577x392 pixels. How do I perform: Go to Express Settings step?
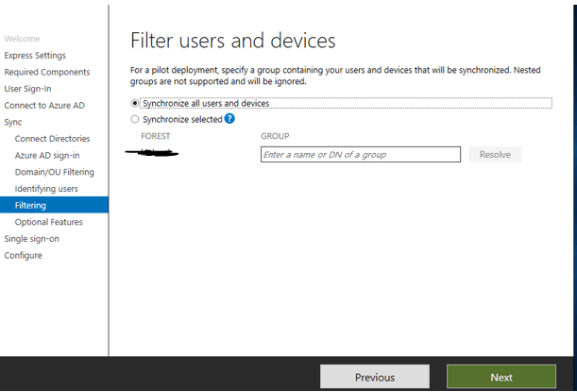pos(35,56)
